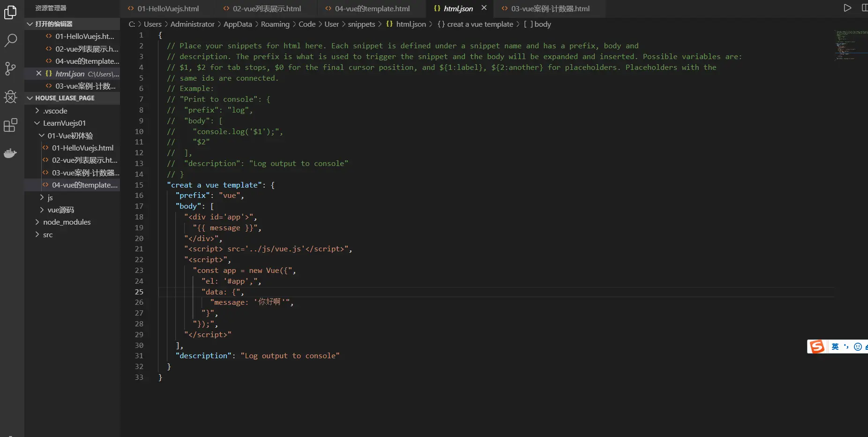The height and width of the screenshot is (437, 868).
Task: Open the Explorer view in activity bar
Action: click(10, 13)
